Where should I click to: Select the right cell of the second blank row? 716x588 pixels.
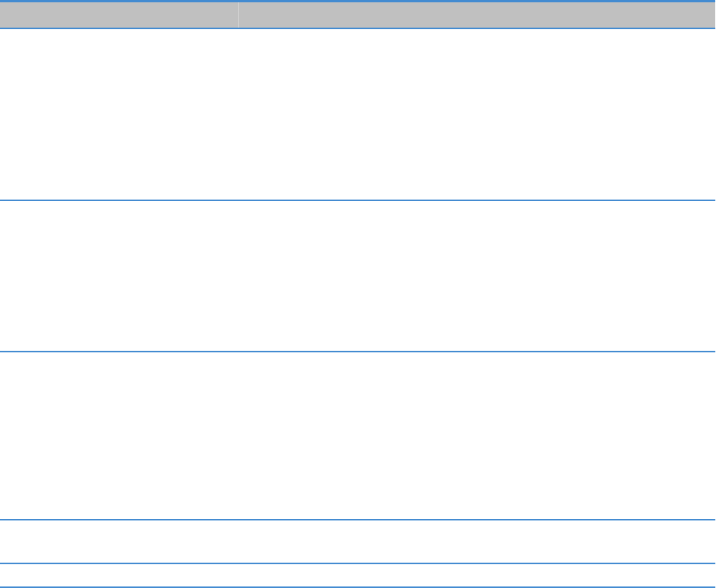pyautogui.click(x=477, y=276)
